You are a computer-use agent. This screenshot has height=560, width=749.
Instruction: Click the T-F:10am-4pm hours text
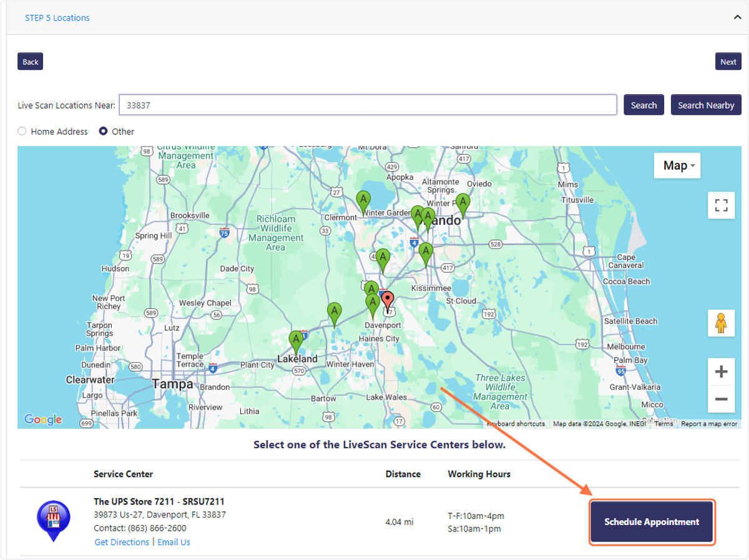(x=476, y=516)
